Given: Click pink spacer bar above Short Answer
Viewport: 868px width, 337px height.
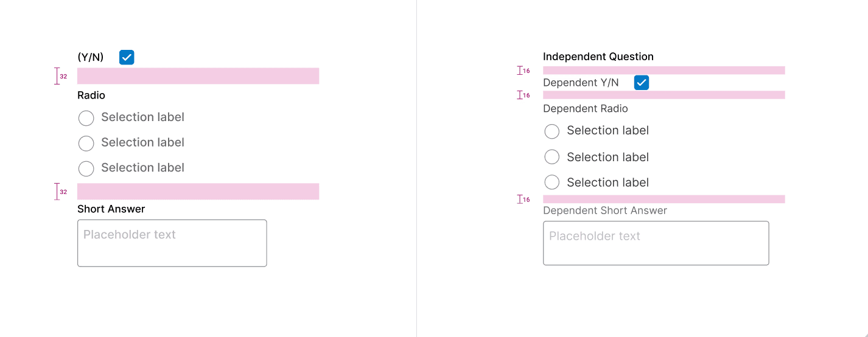Looking at the screenshot, I should click(198, 192).
